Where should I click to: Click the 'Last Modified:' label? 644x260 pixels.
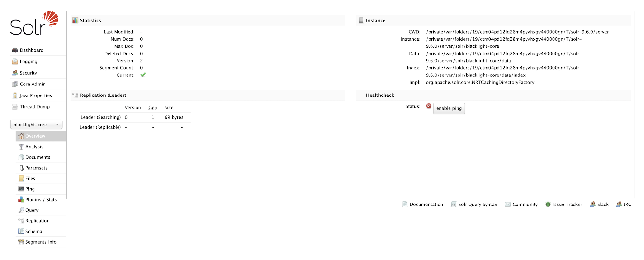tap(119, 32)
